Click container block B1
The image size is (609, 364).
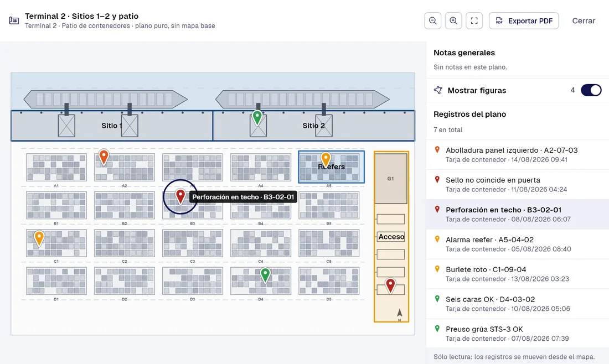coord(56,205)
